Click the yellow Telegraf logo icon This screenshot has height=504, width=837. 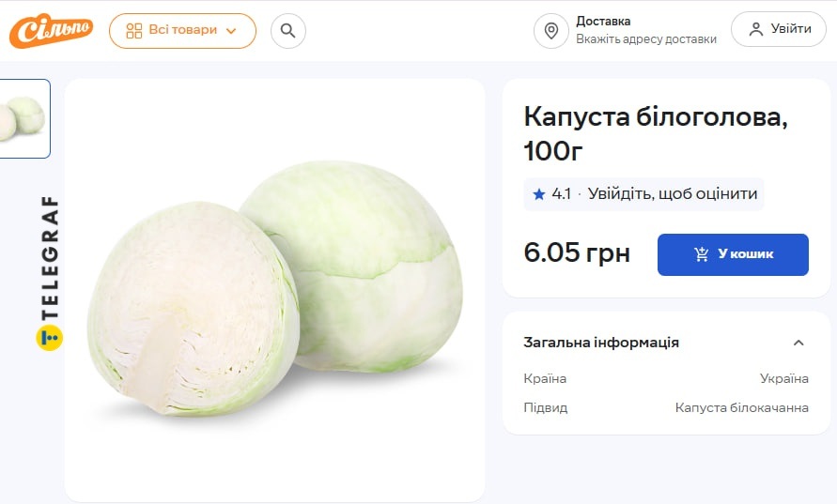(49, 338)
